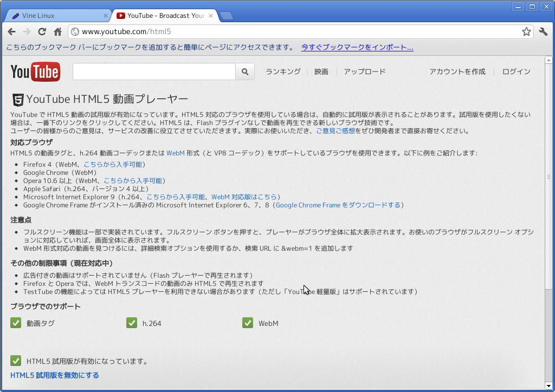Open the アップロード menu item
This screenshot has width=555, height=392.
(x=365, y=72)
